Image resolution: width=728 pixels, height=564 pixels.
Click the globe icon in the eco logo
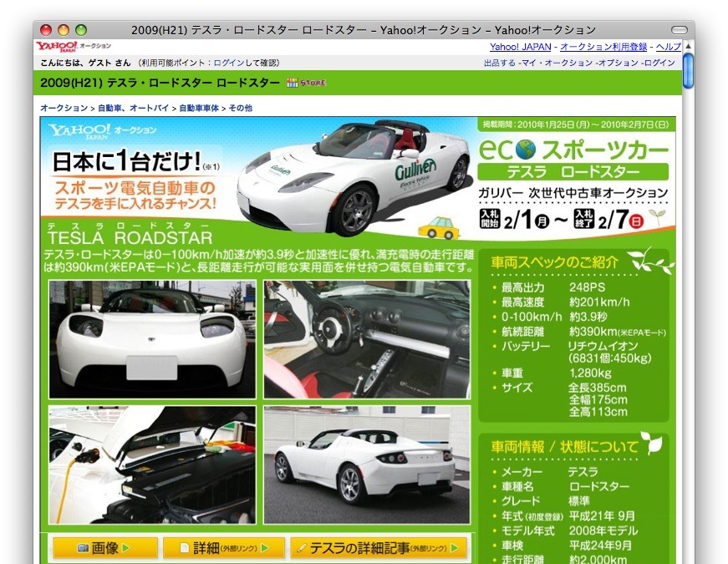(525, 150)
